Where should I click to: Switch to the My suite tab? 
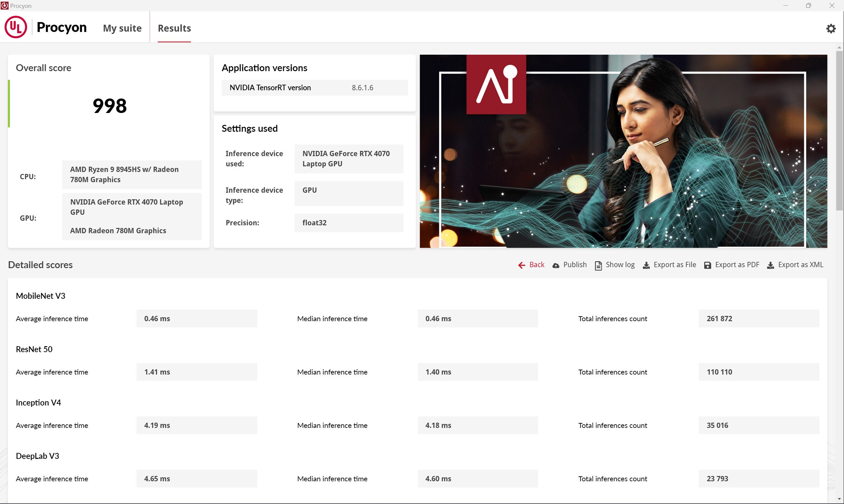pos(122,28)
